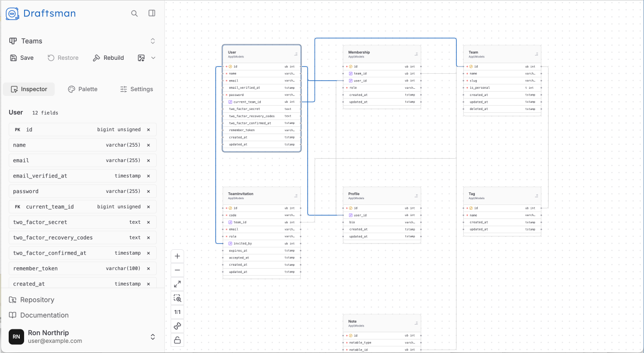Delete the password field in inspector
644x353 pixels.
click(148, 191)
